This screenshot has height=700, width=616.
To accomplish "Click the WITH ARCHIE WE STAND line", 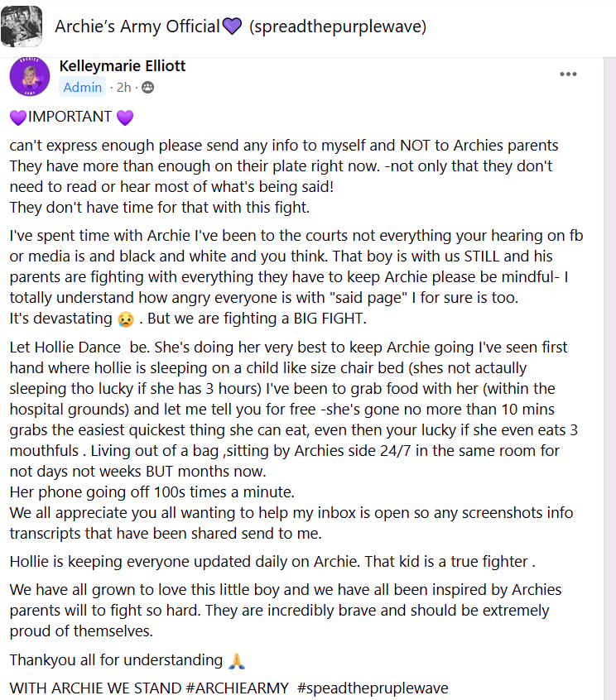I will click(95, 688).
